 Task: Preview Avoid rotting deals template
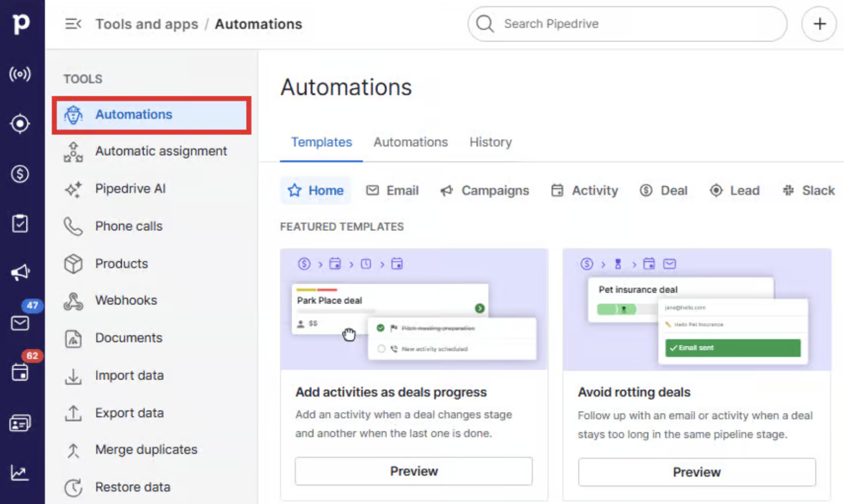[x=697, y=473]
